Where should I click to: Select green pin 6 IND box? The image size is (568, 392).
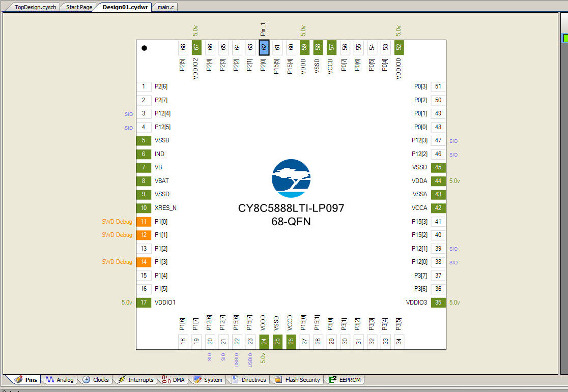(144, 154)
